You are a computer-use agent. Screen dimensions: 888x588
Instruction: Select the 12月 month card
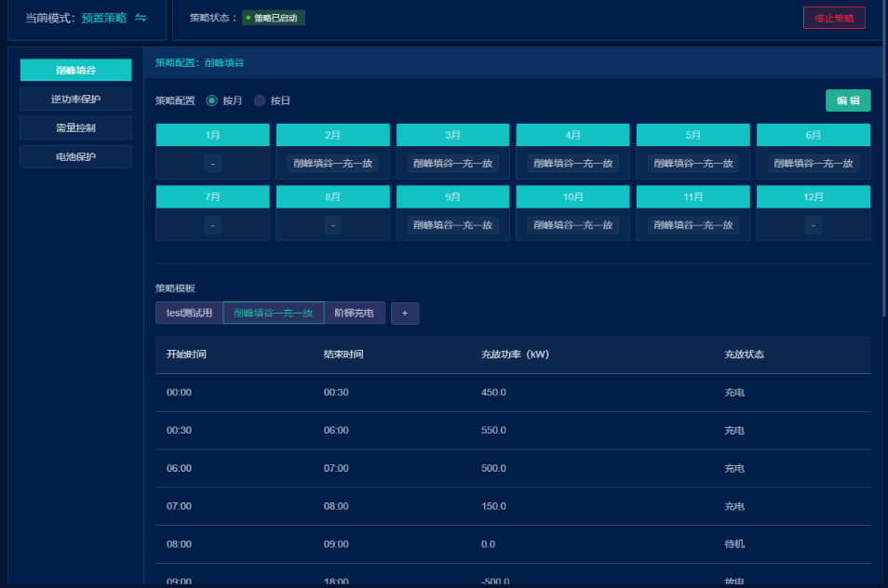814,213
